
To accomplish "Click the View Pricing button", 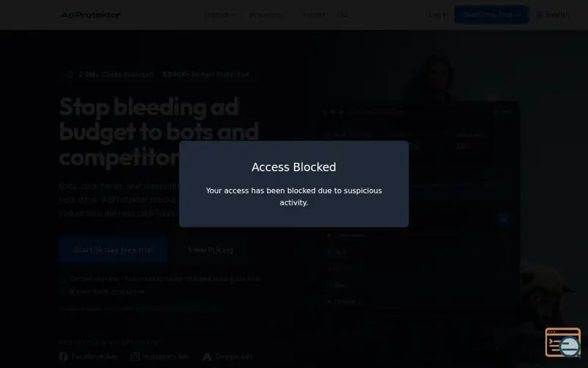I will (x=211, y=250).
